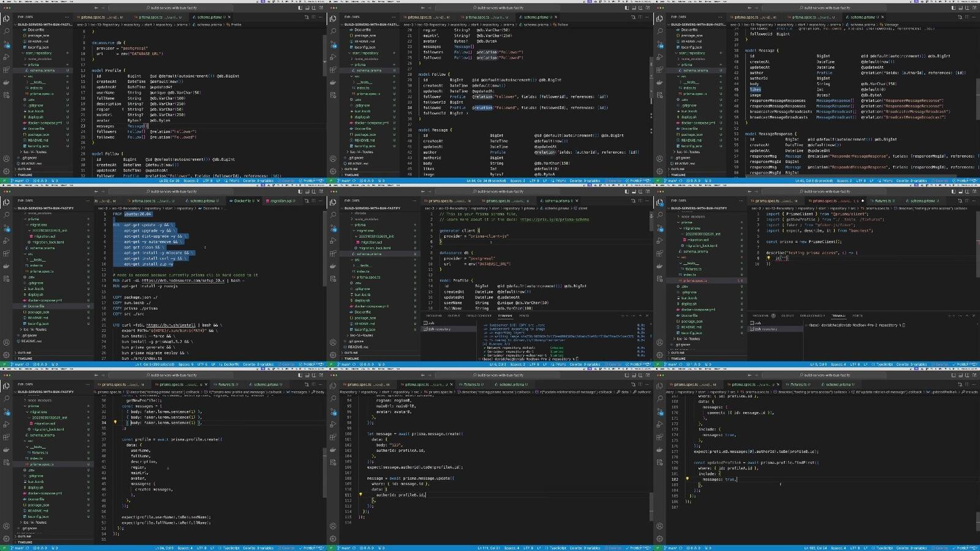The height and width of the screenshot is (551, 980).
Task: Click TypeScript language mode in middle-right status bar
Action: (884, 365)
